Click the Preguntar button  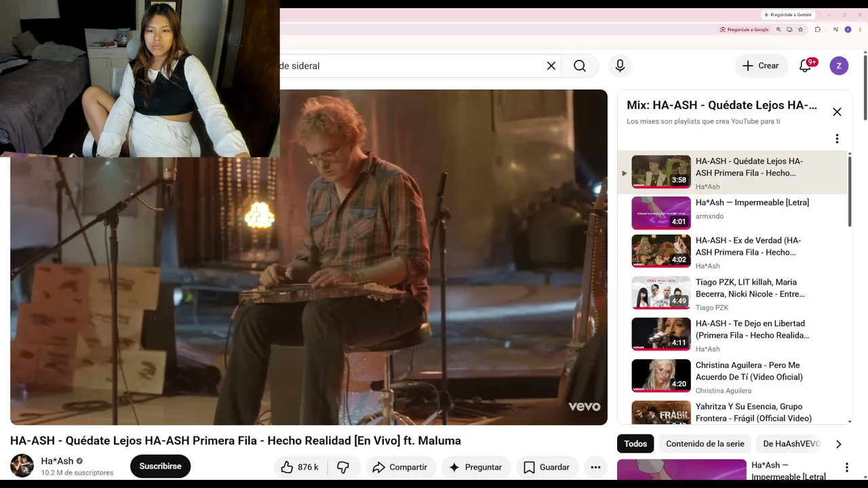point(475,467)
